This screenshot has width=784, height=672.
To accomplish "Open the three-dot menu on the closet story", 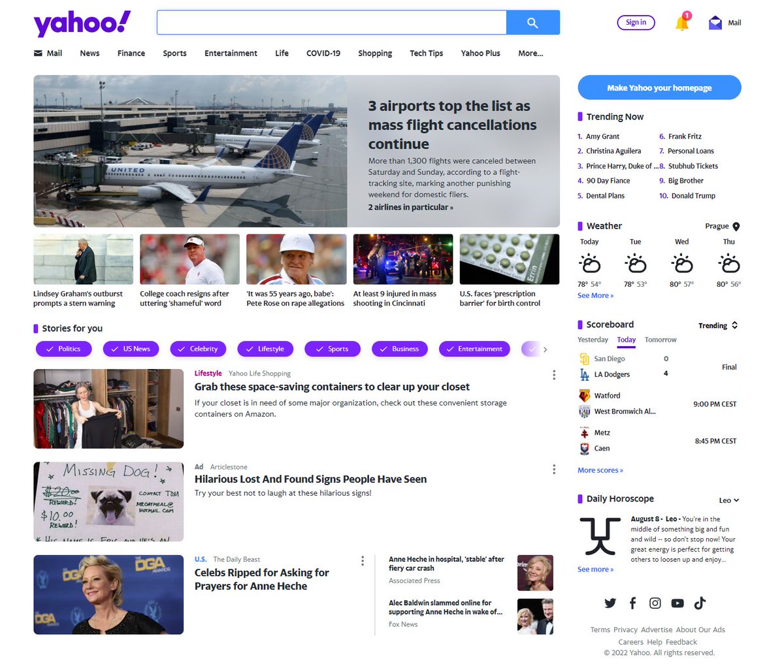I will [x=554, y=375].
